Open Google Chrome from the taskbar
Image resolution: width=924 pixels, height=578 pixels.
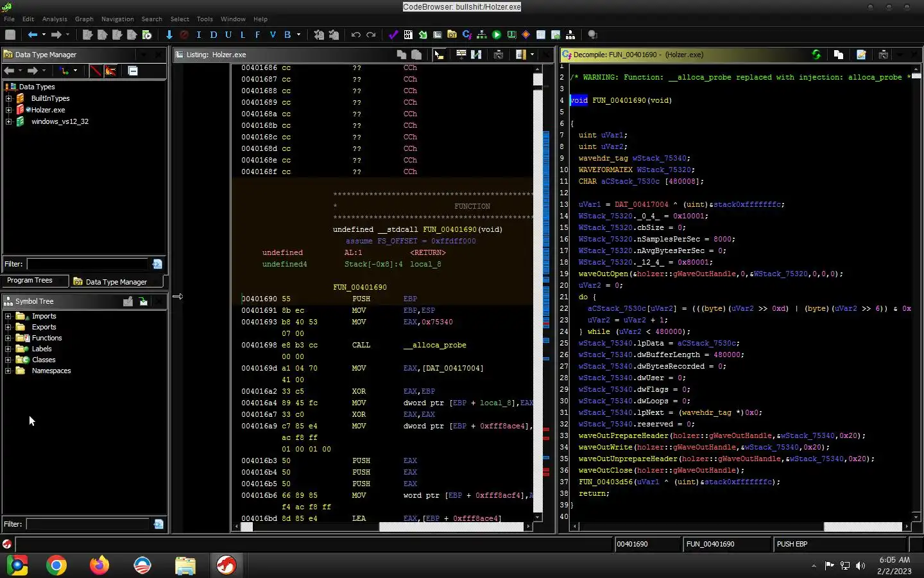56,565
